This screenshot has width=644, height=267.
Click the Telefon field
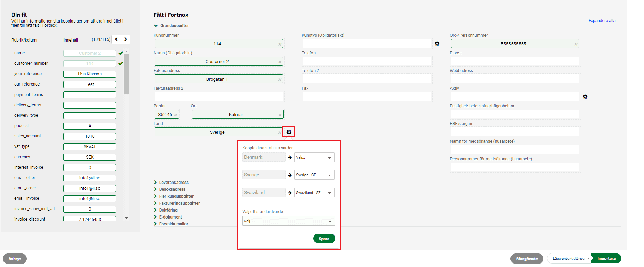pos(367,61)
